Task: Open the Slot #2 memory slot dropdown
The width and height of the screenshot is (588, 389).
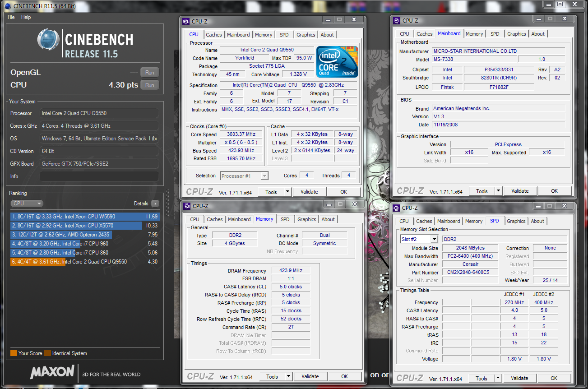Action: click(x=419, y=239)
